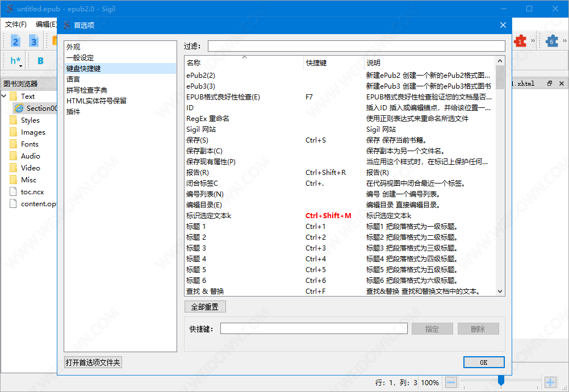Select the Images folder
Viewport: 569px width, 392px height.
click(33, 132)
